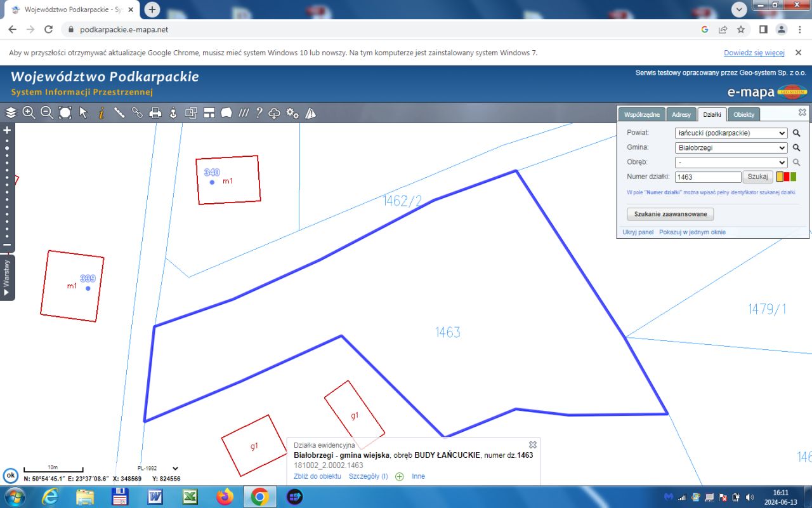Screen dimensions: 812x508
Task: Activate the orange info identify tool
Action: [x=101, y=113]
